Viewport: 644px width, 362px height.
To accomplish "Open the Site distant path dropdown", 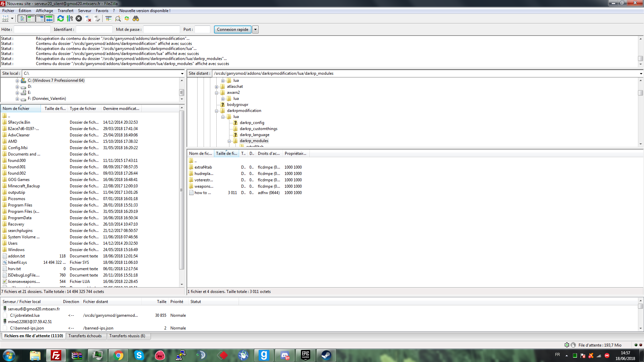I will (641, 73).
